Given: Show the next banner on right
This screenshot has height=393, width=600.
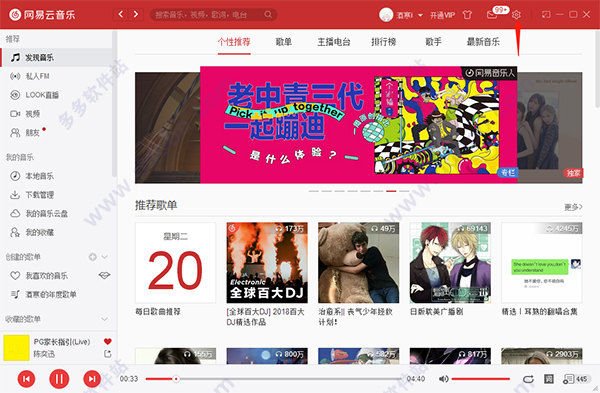Looking at the screenshot, I should [x=550, y=128].
